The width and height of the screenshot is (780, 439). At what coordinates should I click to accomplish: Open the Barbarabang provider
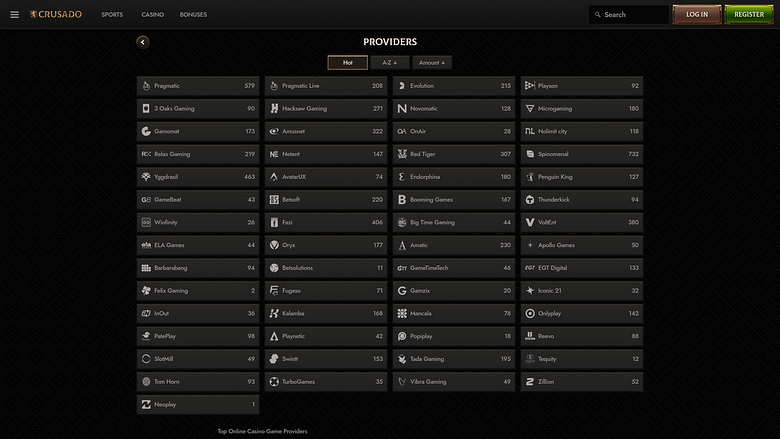point(198,268)
